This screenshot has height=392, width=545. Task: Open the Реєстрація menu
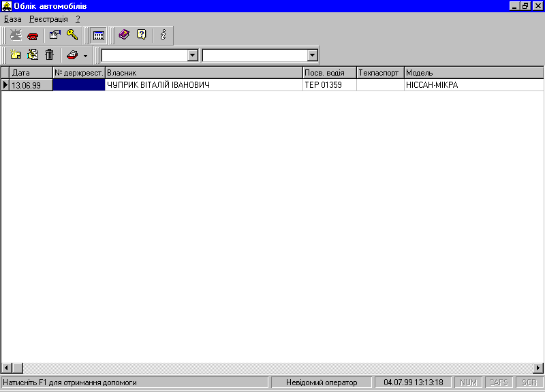(48, 20)
